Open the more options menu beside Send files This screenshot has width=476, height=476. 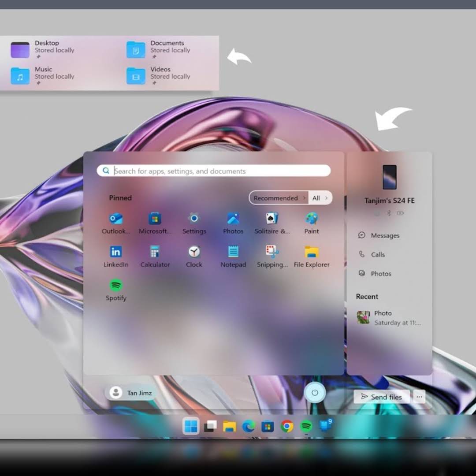pos(419,397)
